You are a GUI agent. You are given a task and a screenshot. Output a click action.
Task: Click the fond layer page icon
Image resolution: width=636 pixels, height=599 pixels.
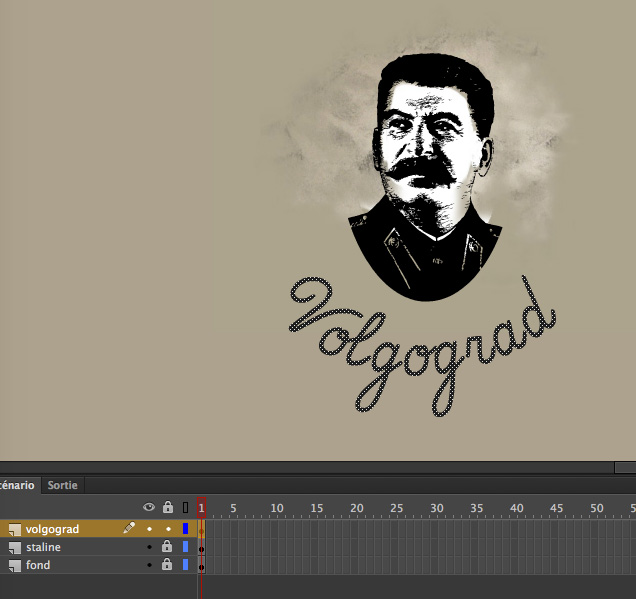tap(15, 566)
